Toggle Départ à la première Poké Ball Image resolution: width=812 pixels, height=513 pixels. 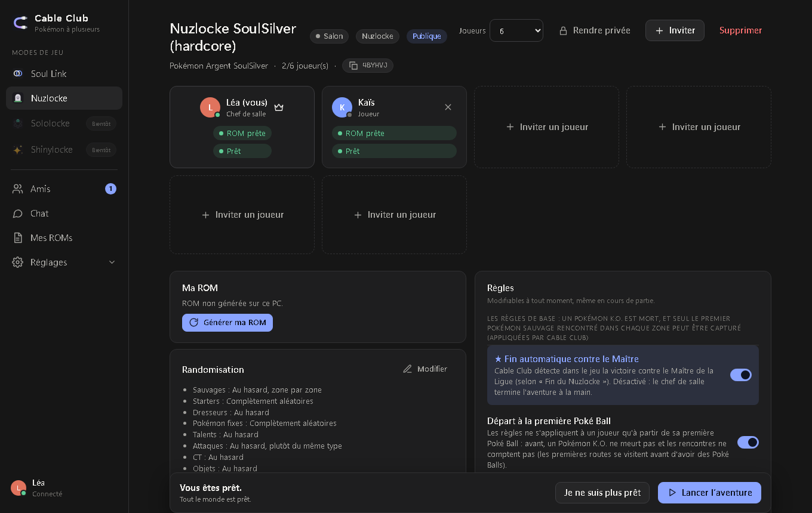[748, 442]
